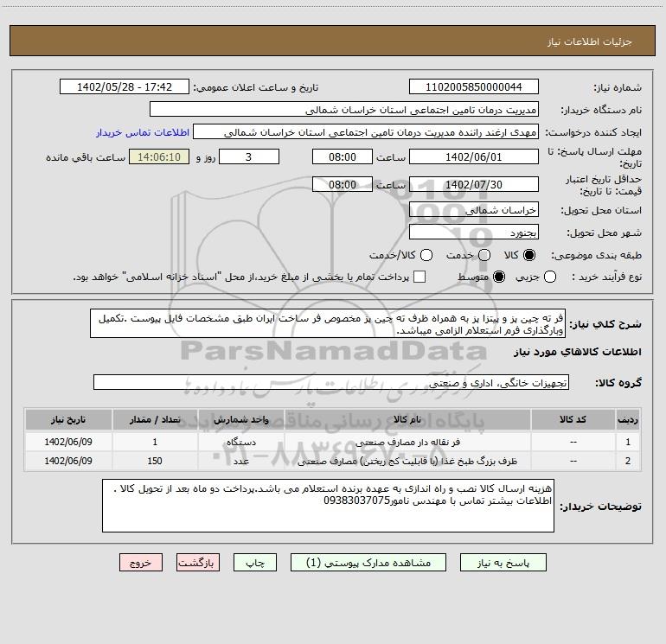Click the گروه کالا field
666x644 pixels.
click(331, 382)
